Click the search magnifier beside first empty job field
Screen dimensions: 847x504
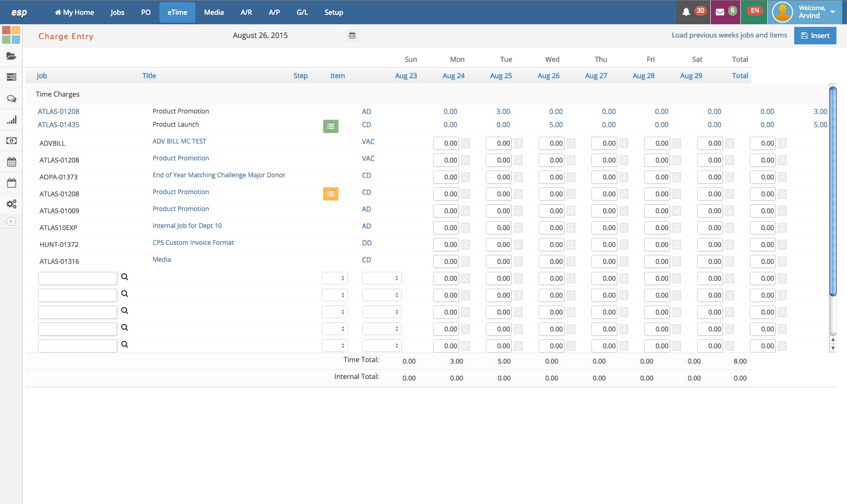tap(125, 277)
